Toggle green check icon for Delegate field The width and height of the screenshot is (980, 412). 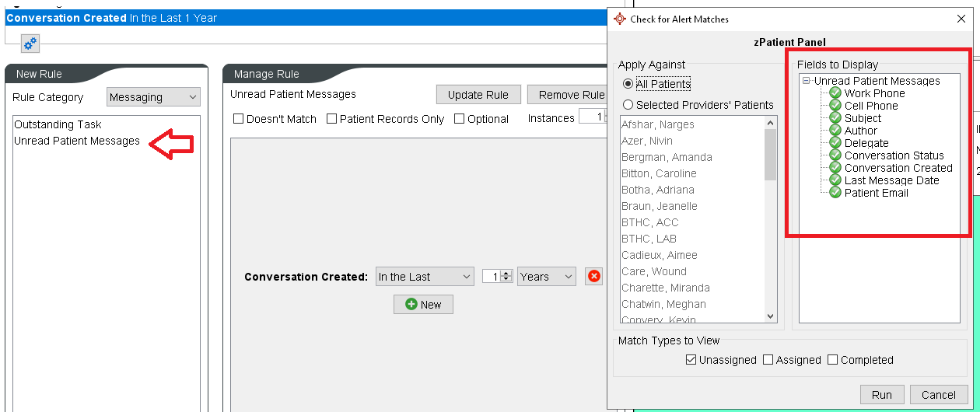[835, 143]
